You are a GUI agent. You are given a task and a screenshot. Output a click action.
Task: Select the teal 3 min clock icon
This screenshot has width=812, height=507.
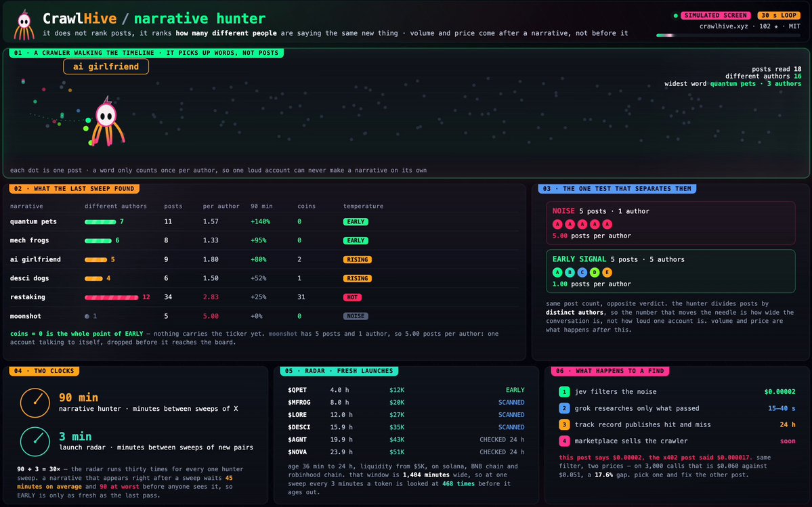pyautogui.click(x=35, y=441)
